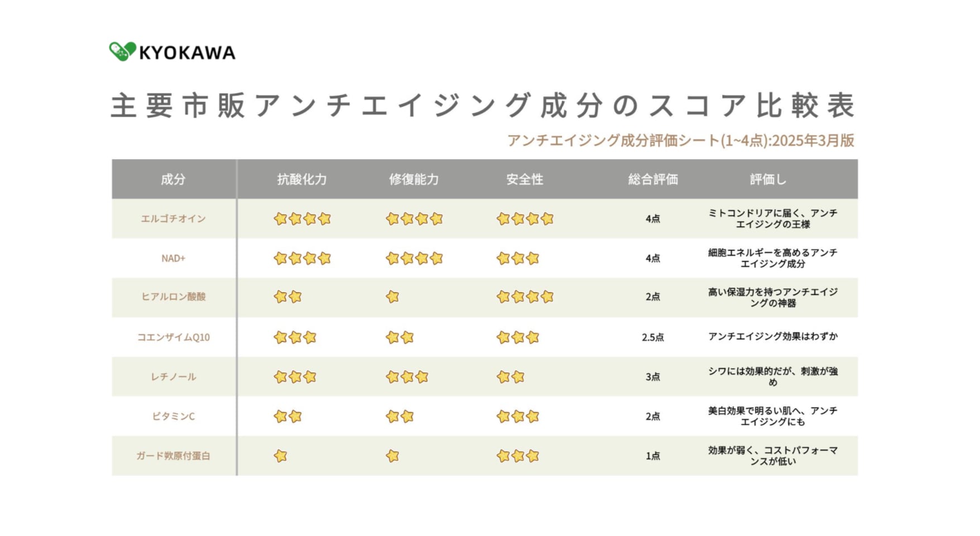The image size is (980, 536).
Task: Click the single 抗酸化力 star for ガード敗原付蛋白
Action: point(281,456)
